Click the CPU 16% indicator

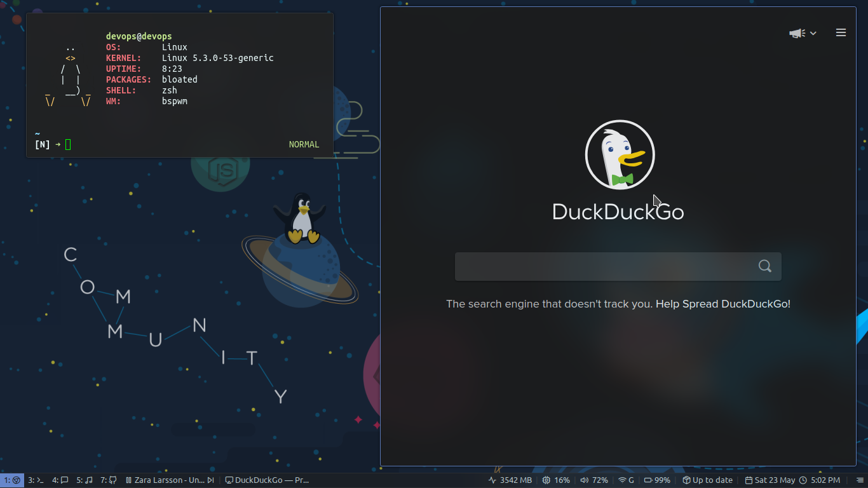556,480
